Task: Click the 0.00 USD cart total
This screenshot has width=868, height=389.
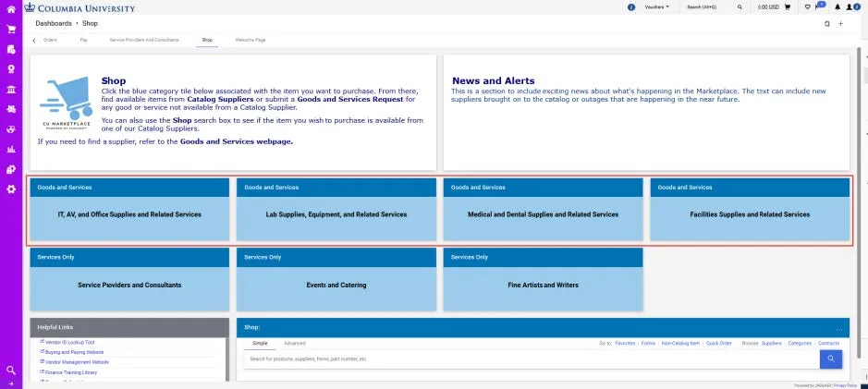Action: coord(768,7)
